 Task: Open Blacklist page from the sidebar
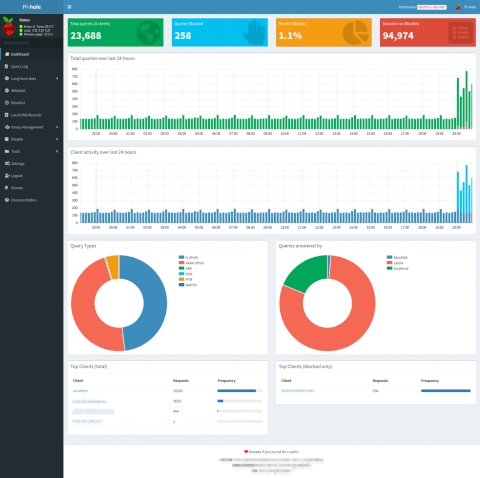pyautogui.click(x=18, y=103)
